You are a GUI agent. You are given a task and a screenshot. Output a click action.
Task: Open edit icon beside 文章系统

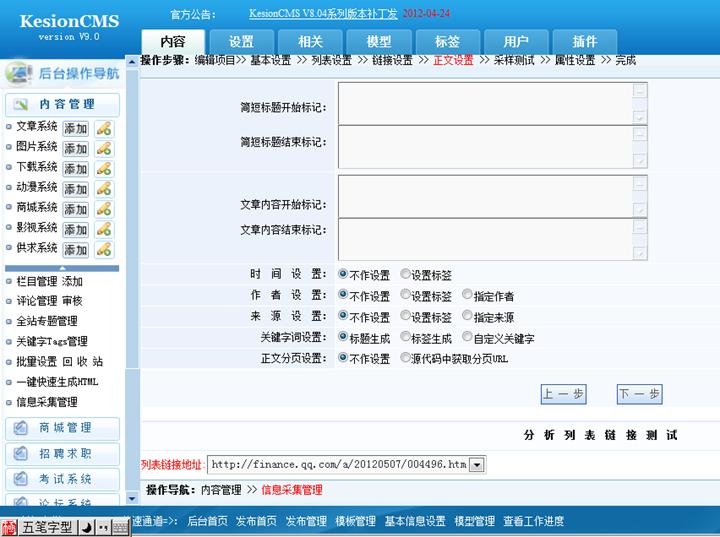point(104,129)
